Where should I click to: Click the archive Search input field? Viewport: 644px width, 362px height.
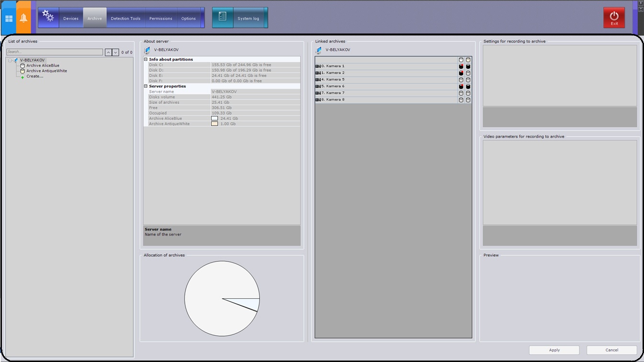click(55, 52)
